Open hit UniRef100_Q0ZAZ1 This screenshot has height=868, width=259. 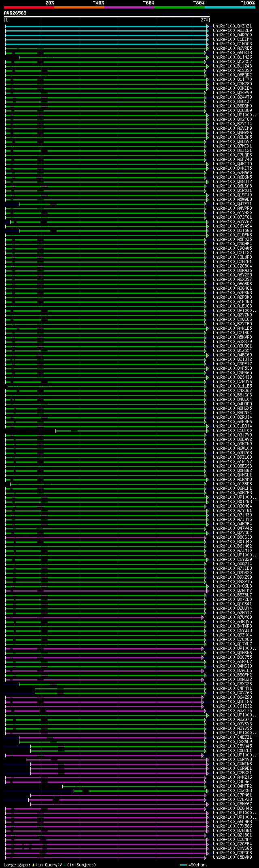tap(232, 26)
